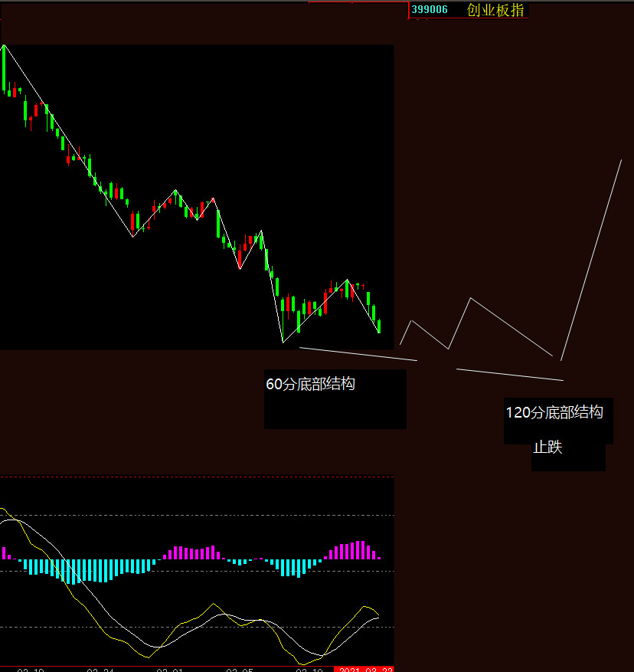Select the 止跌 annotation text

click(x=547, y=447)
